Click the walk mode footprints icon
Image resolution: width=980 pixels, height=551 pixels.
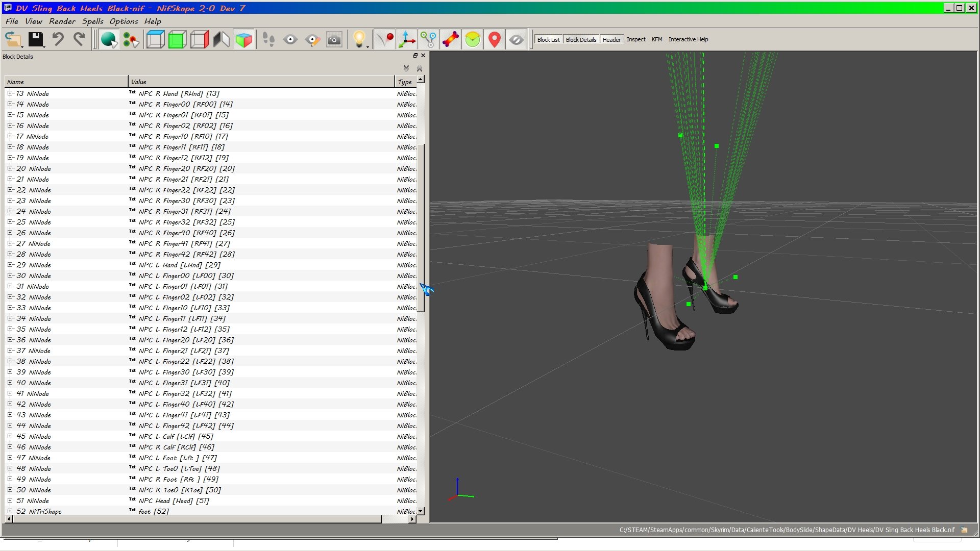(268, 39)
